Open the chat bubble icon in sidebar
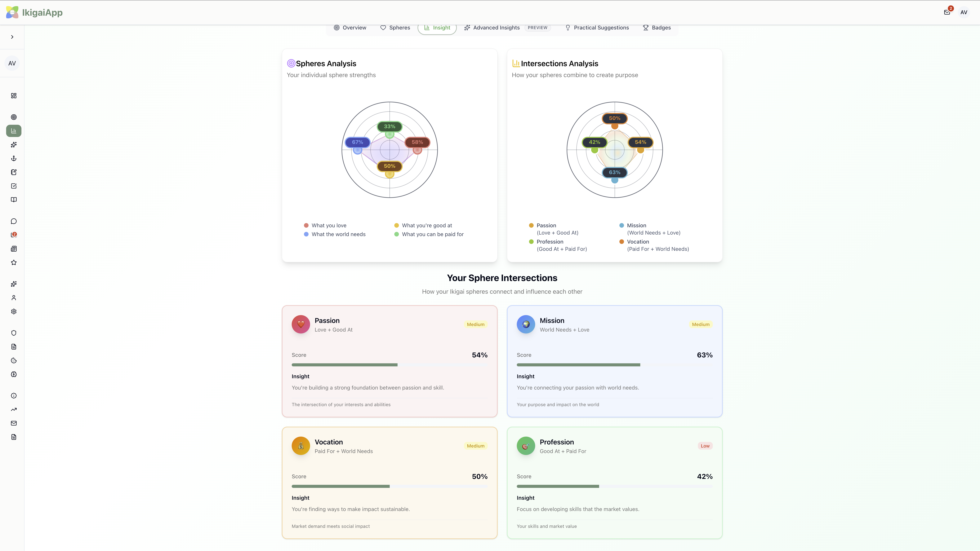 (14, 221)
